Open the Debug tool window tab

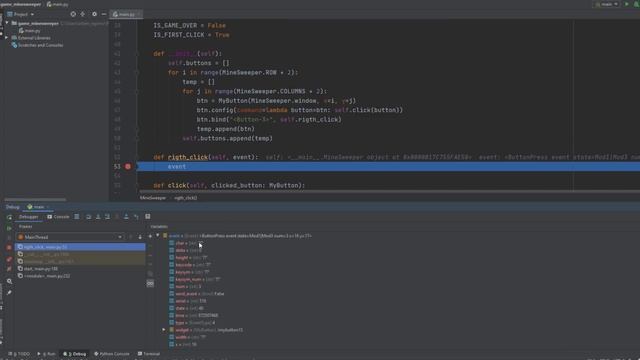(75, 354)
